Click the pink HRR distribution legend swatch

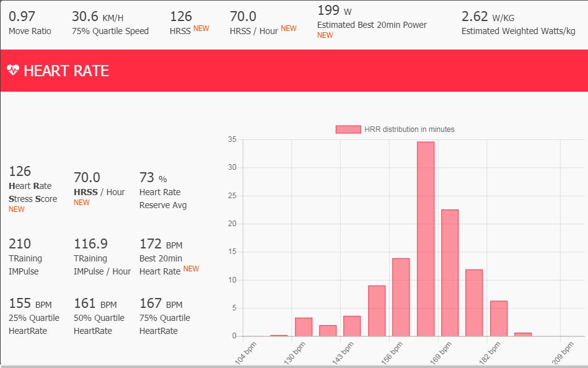point(348,129)
